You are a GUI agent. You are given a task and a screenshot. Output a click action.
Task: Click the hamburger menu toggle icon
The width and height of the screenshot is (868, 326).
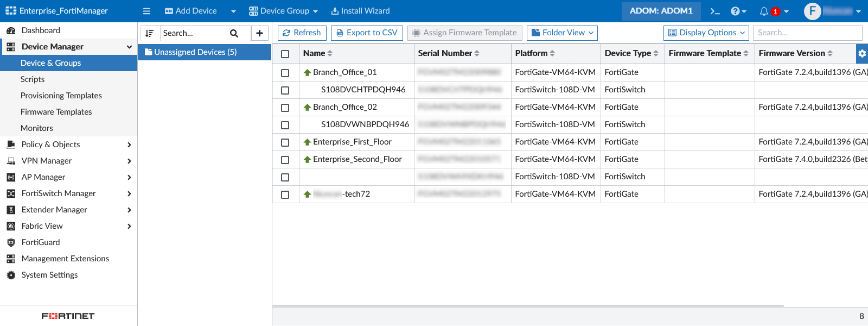click(x=146, y=11)
